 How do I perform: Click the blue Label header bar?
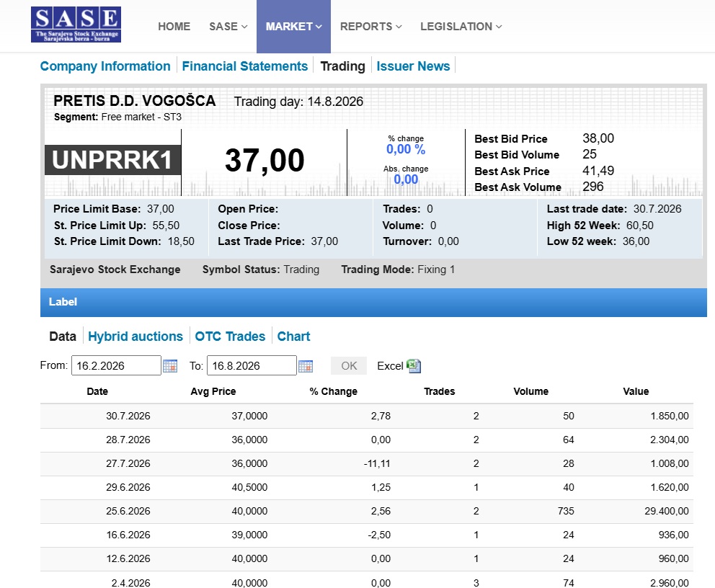[373, 302]
